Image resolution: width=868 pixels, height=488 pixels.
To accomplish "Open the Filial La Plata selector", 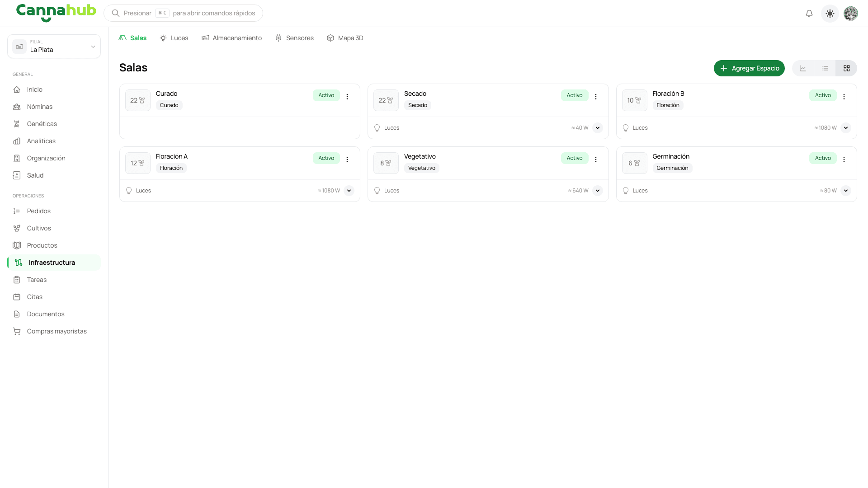I will coord(54,46).
